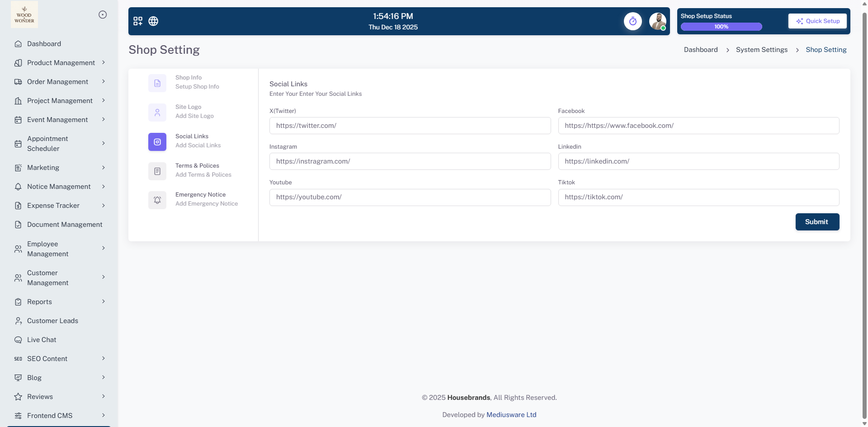Open the Site Logo step icon
868x427 pixels.
coord(157,113)
